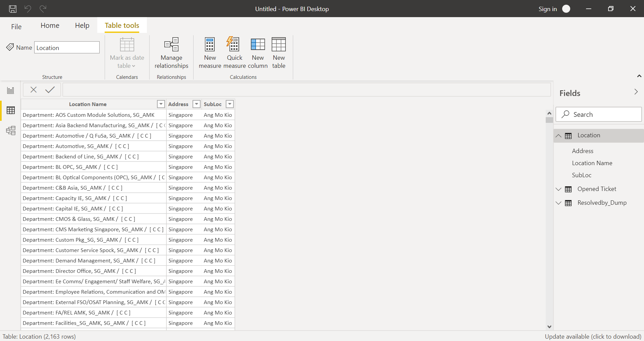Cancel the formula with X icon

34,90
